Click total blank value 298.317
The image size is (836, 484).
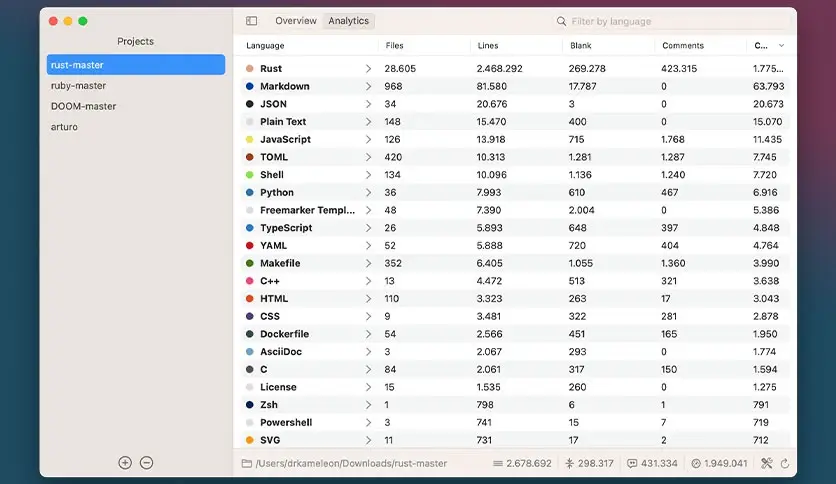click(x=596, y=464)
